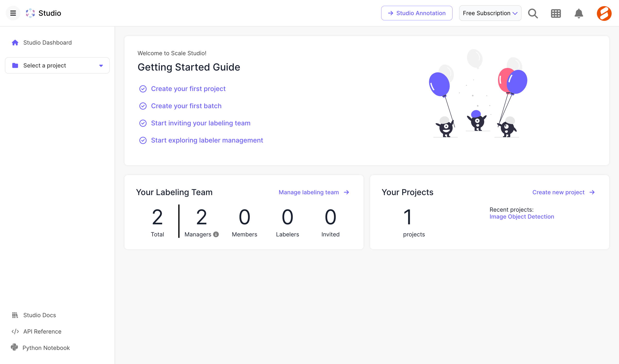Screen dimensions: 619x364
Task: Click the Studio Annotation button
Action: click(x=417, y=13)
